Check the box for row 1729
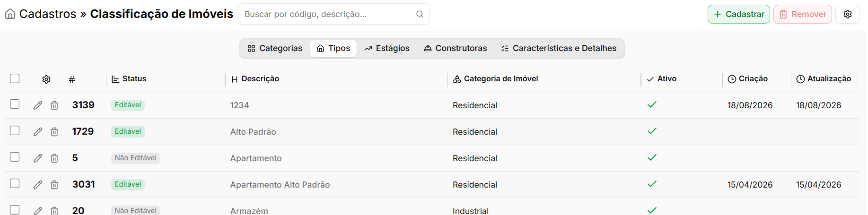Viewport: 868px width, 215px height. [x=15, y=130]
